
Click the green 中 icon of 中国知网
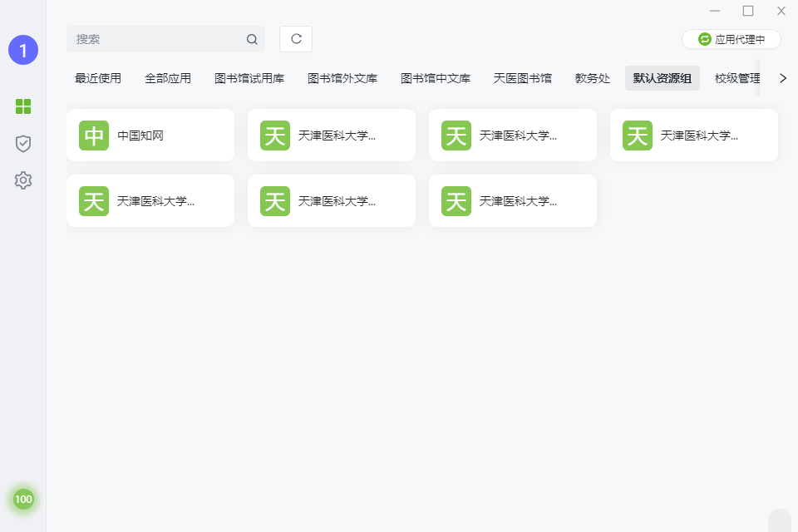point(94,135)
